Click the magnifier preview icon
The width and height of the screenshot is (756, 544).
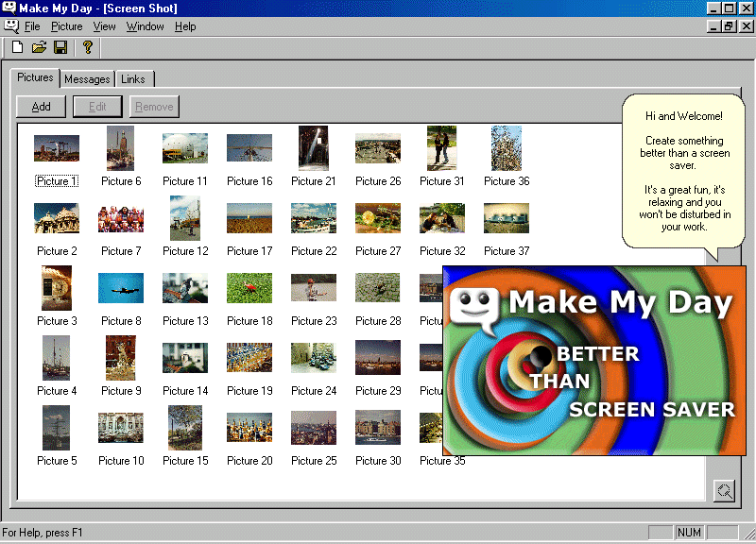pyautogui.click(x=724, y=490)
